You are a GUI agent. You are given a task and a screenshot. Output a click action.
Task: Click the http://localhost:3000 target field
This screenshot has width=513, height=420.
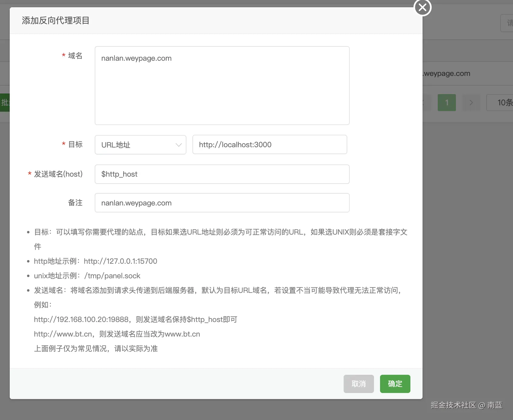[x=270, y=144]
